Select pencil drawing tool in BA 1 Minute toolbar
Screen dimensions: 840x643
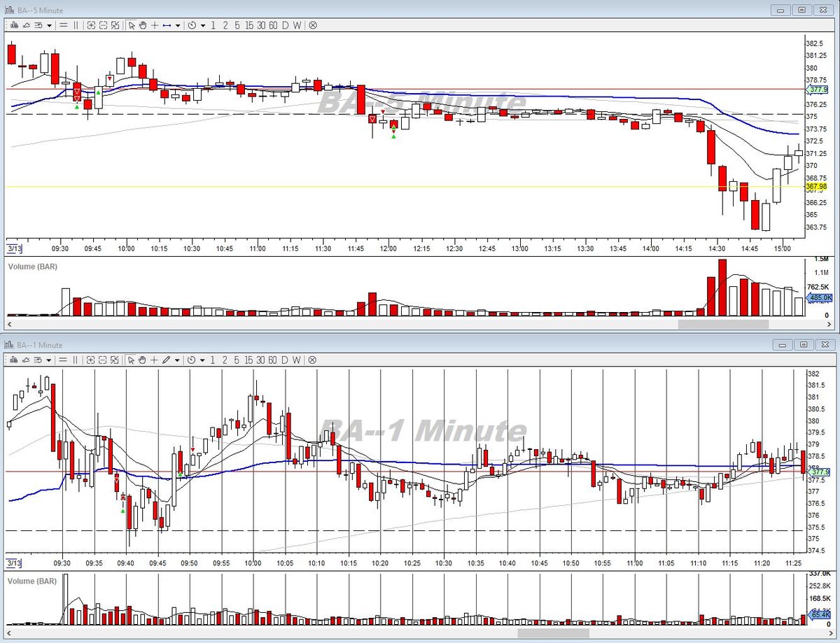166,360
